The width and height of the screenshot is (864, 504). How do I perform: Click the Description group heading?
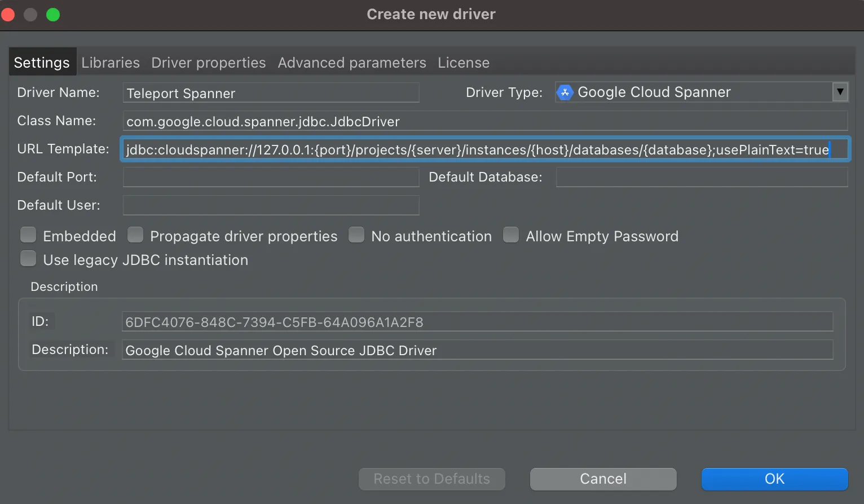point(64,287)
